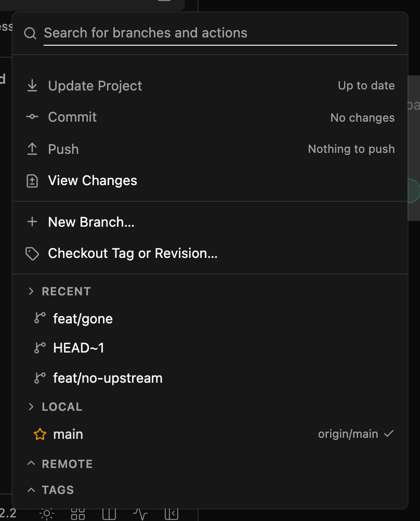The width and height of the screenshot is (420, 521).
Task: Click the branch icon next to feat/gone
Action: (40, 318)
